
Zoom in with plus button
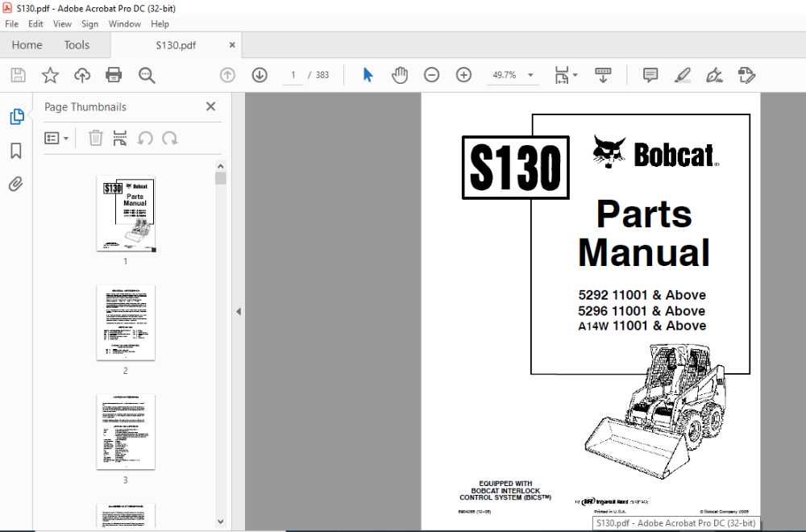coord(463,75)
